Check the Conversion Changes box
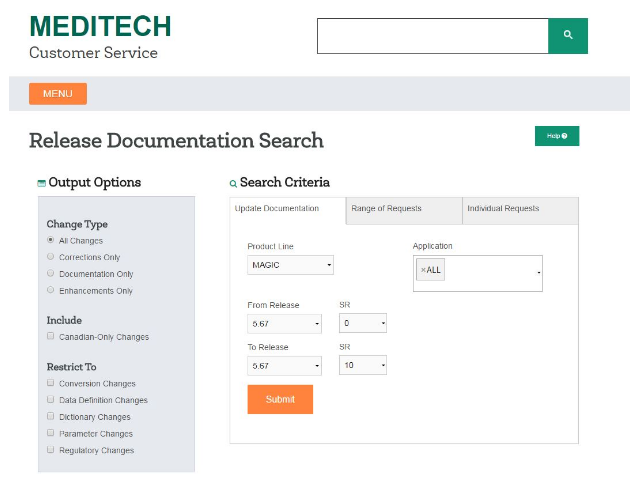 pyautogui.click(x=51, y=383)
